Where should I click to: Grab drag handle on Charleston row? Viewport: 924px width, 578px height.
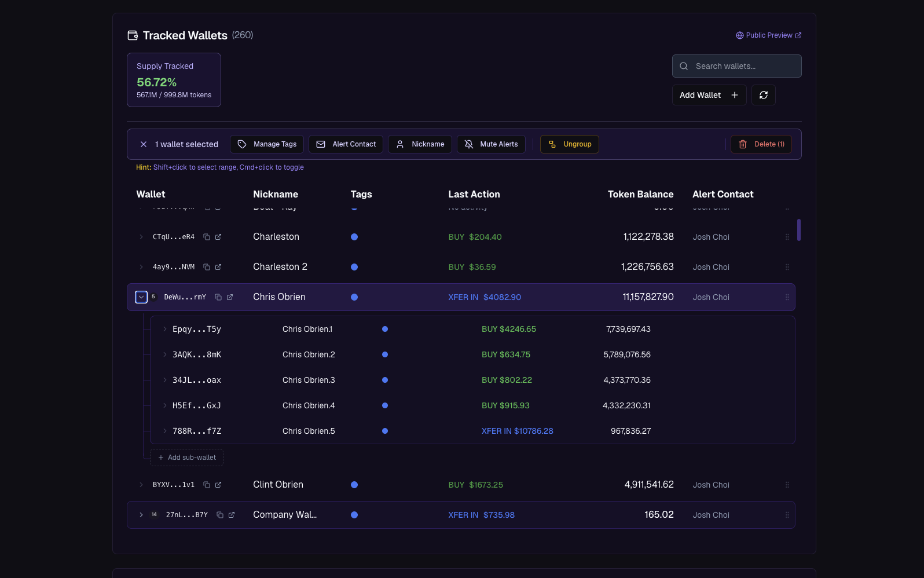click(787, 237)
